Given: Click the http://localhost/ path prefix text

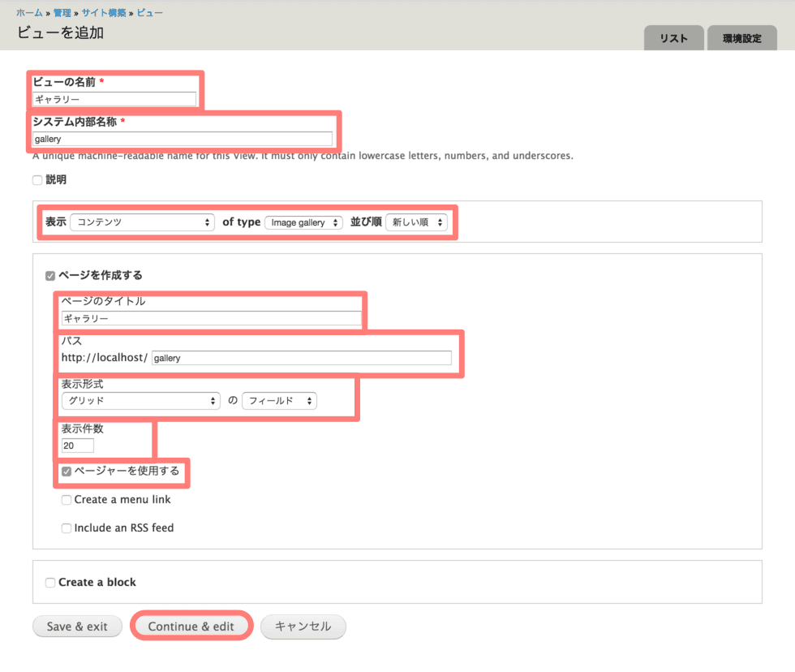Looking at the screenshot, I should click(105, 358).
